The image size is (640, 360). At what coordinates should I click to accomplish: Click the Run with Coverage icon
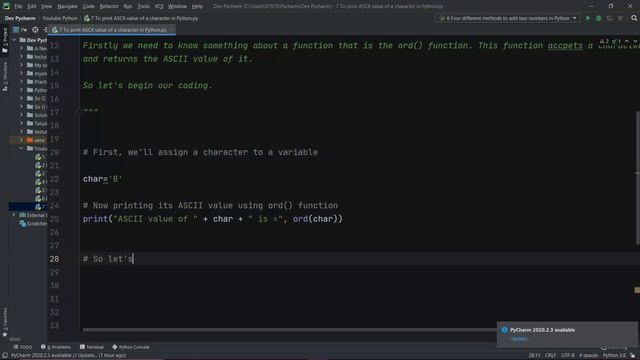(x=609, y=18)
